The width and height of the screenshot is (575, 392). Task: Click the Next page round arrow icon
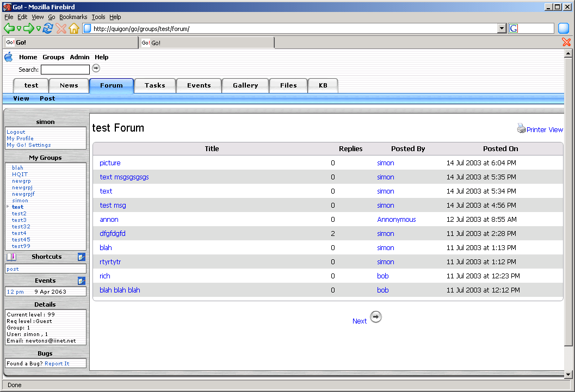pos(376,317)
